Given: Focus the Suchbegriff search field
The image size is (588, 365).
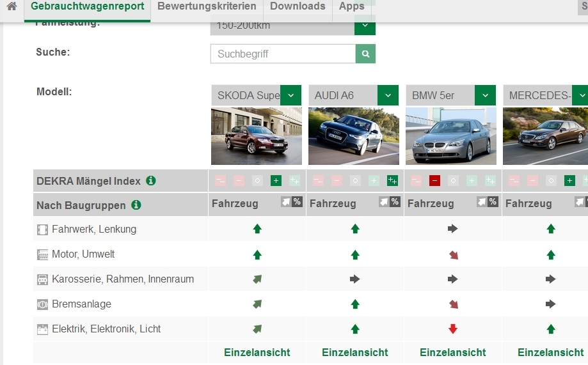Looking at the screenshot, I should coord(283,54).
